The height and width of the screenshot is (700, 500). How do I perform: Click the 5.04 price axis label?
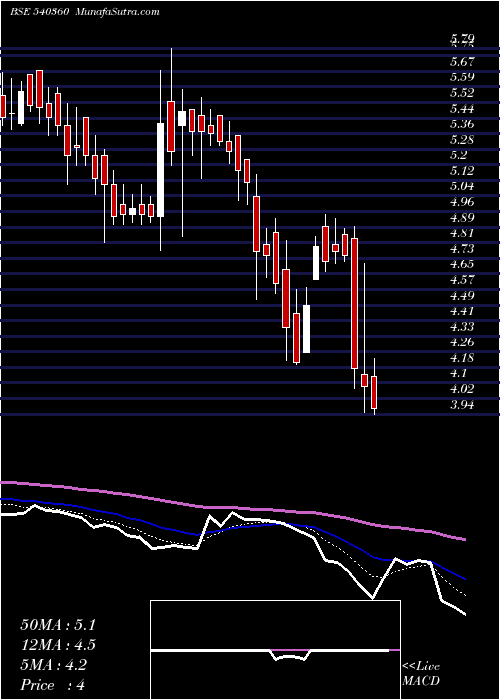tap(462, 186)
